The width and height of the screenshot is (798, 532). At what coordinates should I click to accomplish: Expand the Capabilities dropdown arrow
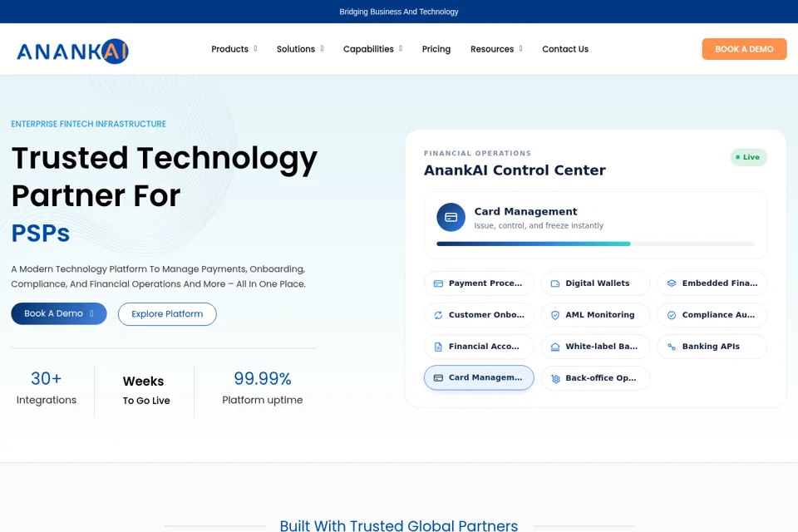[401, 49]
